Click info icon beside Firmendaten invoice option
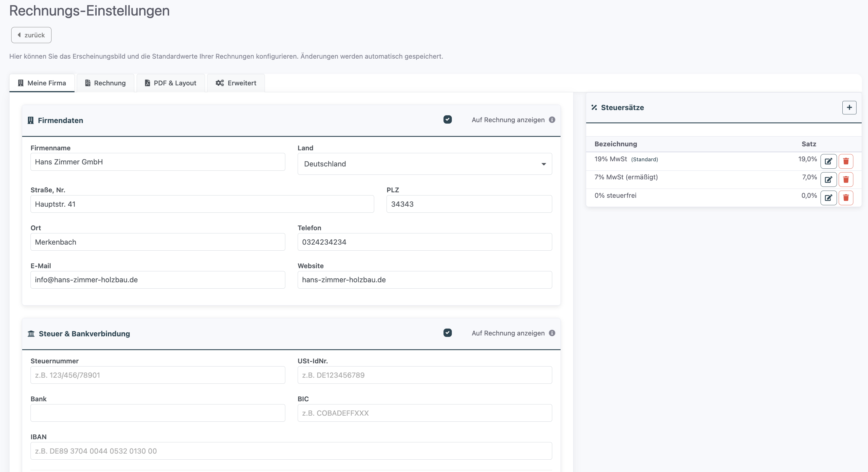 pos(552,120)
